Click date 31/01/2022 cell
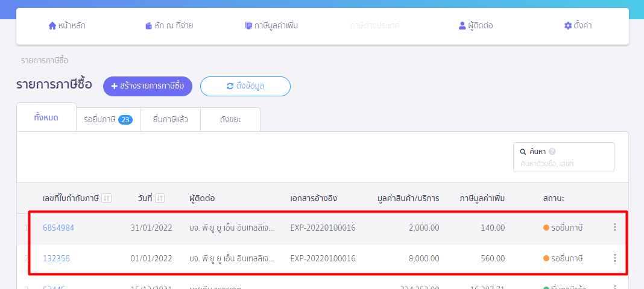Screen dimensions: 644x289 click(x=151, y=228)
